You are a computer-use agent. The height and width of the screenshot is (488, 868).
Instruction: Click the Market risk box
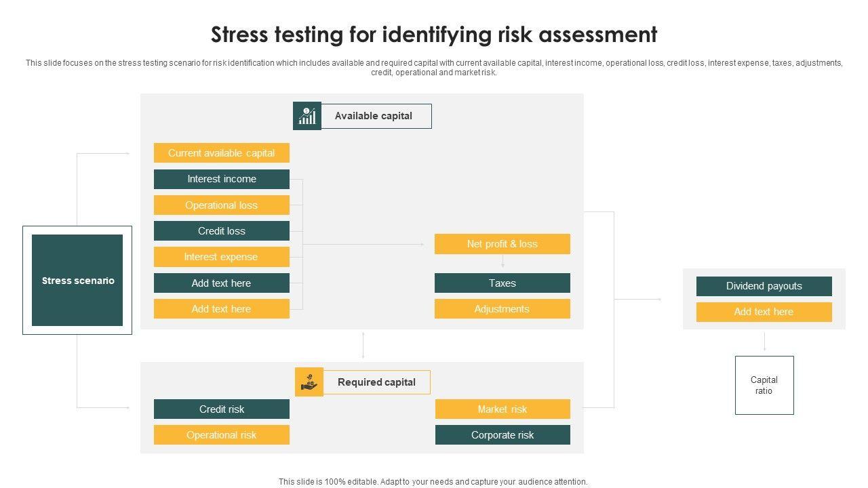tap(502, 409)
